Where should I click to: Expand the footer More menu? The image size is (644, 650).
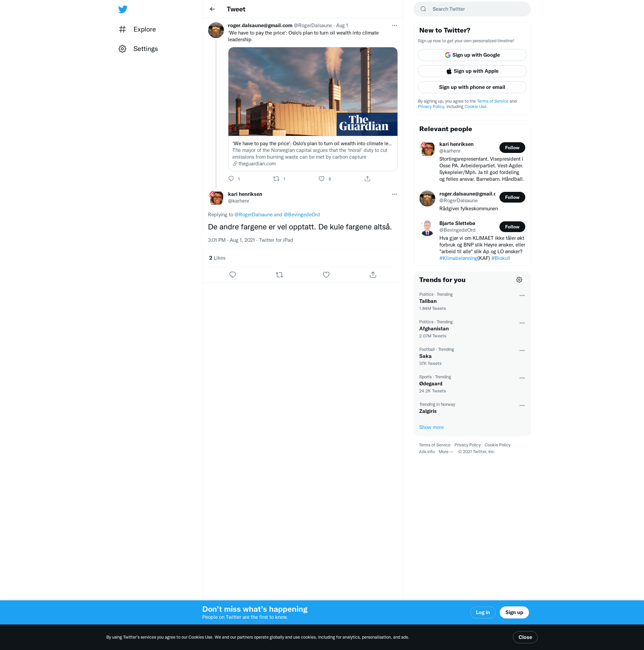[x=446, y=452]
